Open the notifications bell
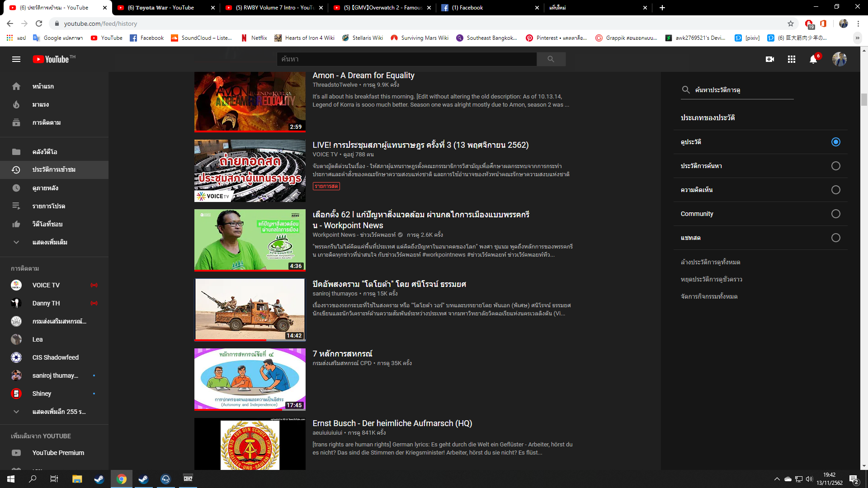This screenshot has height=488, width=868. 813,59
